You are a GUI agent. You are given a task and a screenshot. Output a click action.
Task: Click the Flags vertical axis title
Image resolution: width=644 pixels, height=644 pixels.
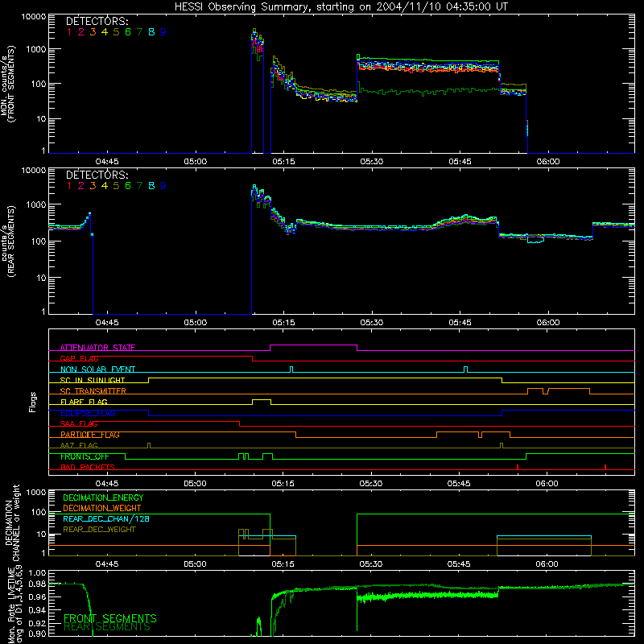(33, 402)
